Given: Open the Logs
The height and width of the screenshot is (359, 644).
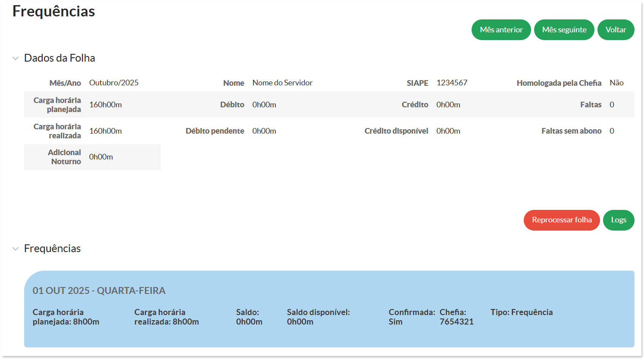Looking at the screenshot, I should click(618, 220).
